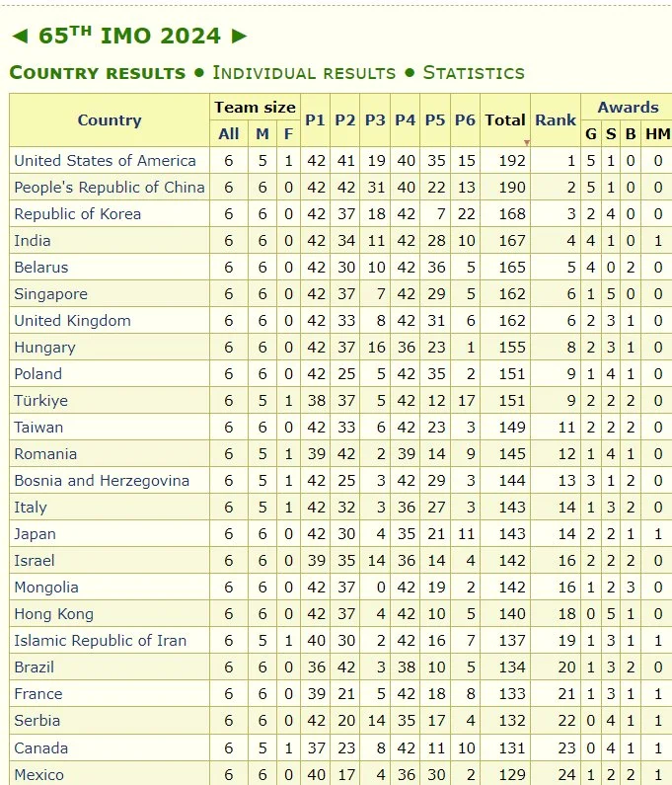
Task: Open United Kingdom country link
Action: (x=73, y=320)
